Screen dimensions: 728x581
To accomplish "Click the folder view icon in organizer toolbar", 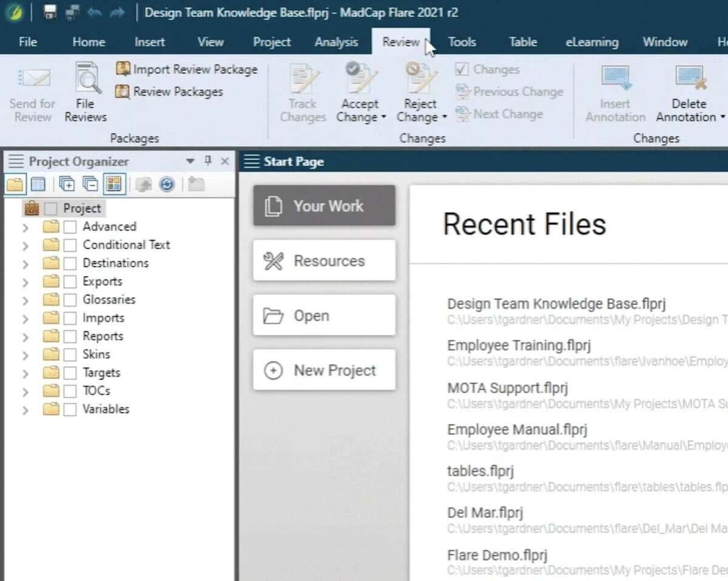I will tap(15, 184).
